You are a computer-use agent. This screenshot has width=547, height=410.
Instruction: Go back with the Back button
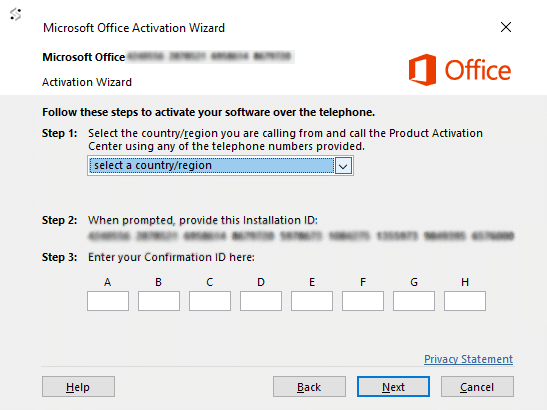(x=309, y=387)
